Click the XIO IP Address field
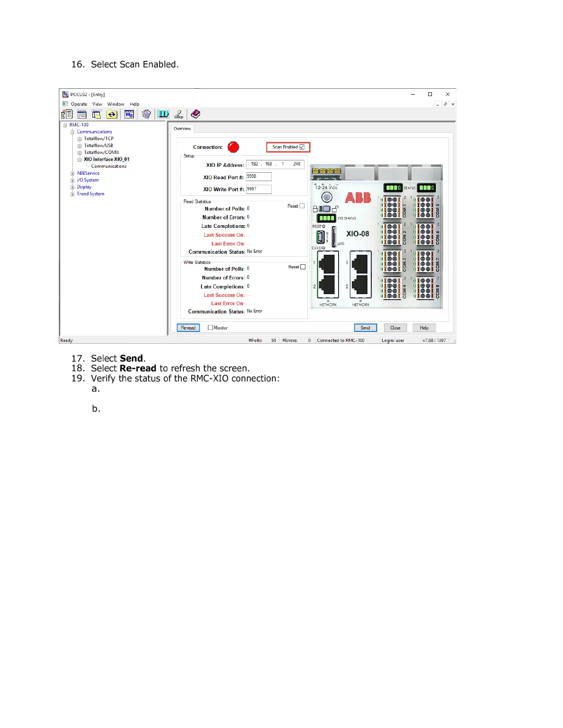Image resolution: width=563 pixels, height=728 pixels. tap(275, 165)
